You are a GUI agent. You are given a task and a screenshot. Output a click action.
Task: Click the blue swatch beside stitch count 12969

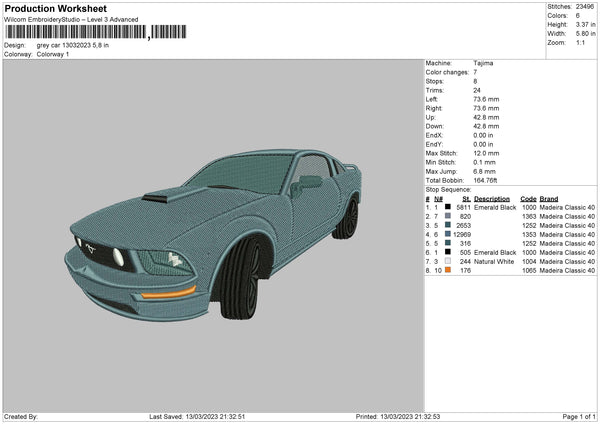tap(447, 234)
